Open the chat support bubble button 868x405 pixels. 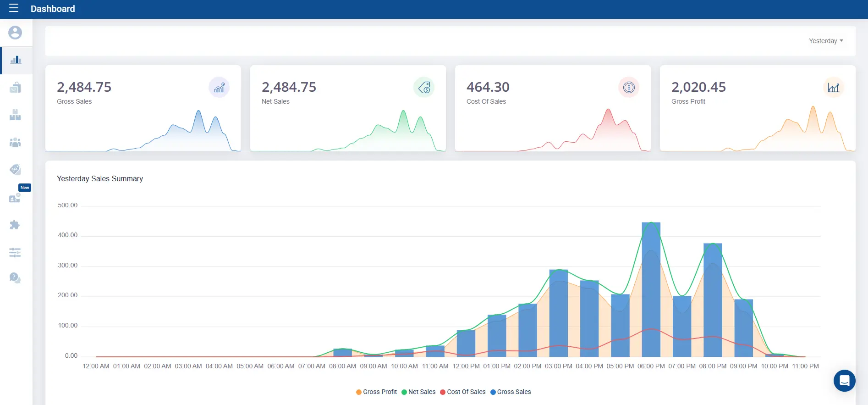point(845,381)
